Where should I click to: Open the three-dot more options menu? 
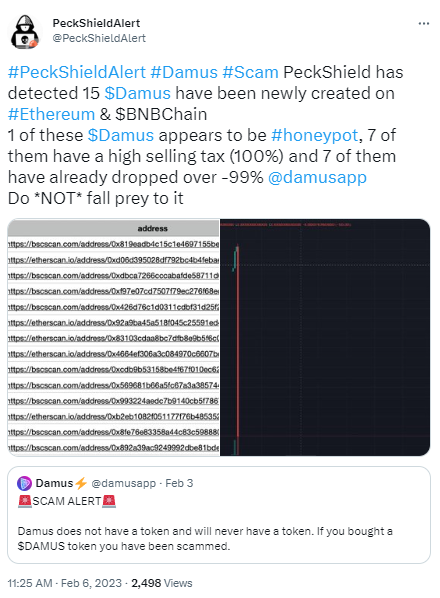pos(424,24)
